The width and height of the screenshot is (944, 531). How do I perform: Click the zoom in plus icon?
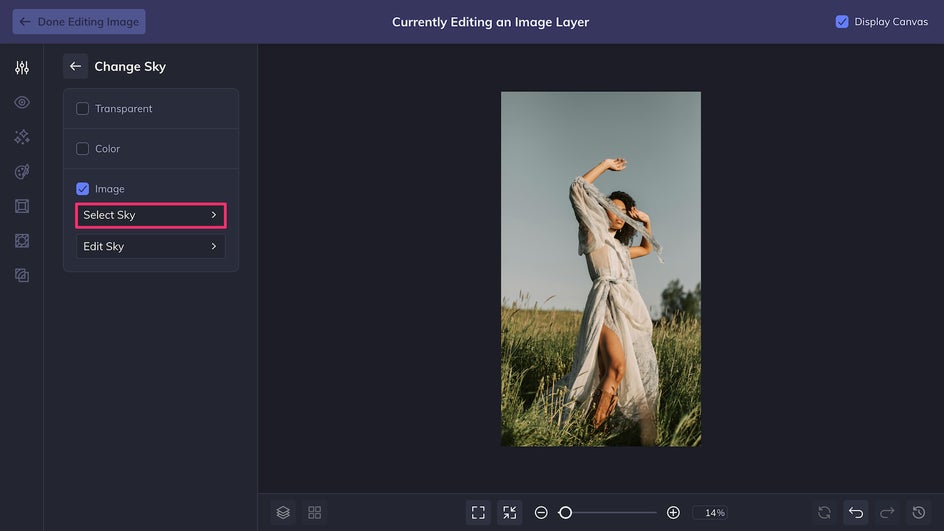(673, 512)
